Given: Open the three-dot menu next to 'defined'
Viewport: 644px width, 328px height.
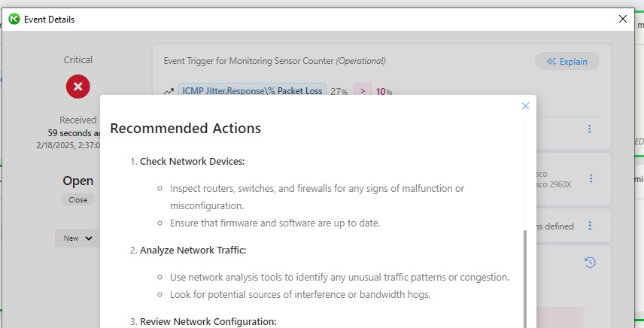Looking at the screenshot, I should [590, 226].
